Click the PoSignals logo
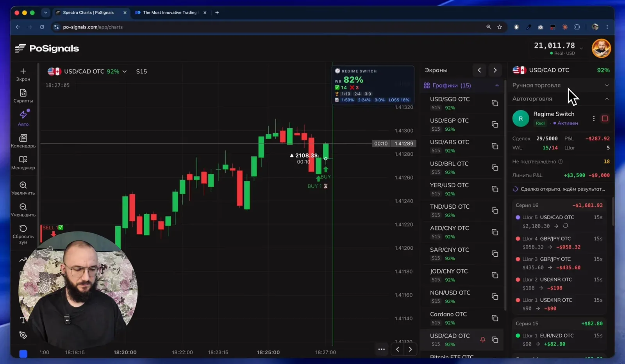The image size is (625, 364). (47, 48)
